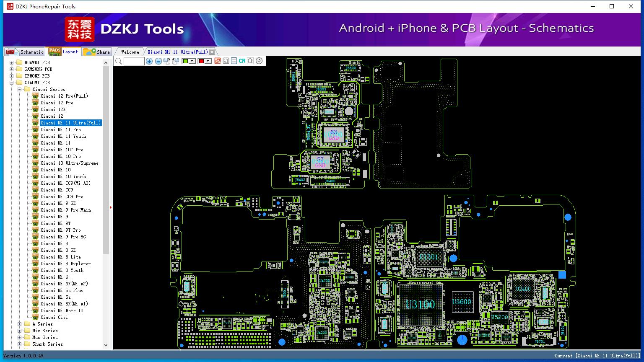Click the folder icon beside Shark Series
644x362 pixels.
point(27,344)
